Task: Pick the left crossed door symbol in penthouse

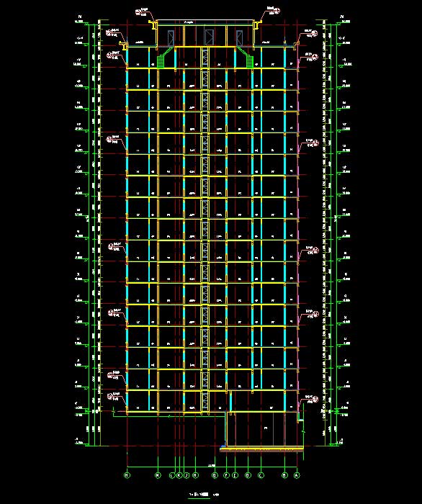Action: 171,37
